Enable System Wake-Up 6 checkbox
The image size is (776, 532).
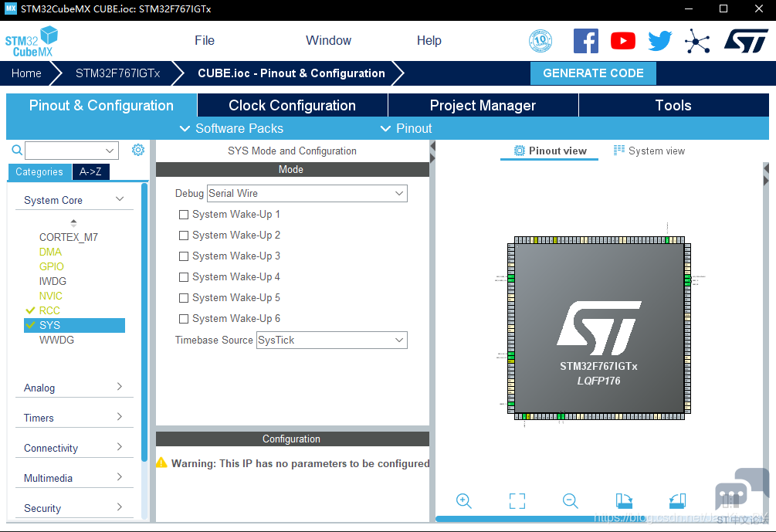[184, 318]
